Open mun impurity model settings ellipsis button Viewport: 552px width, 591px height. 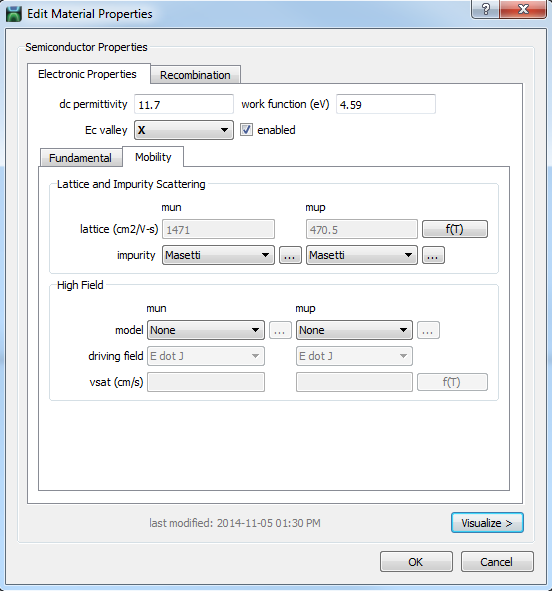click(x=290, y=256)
